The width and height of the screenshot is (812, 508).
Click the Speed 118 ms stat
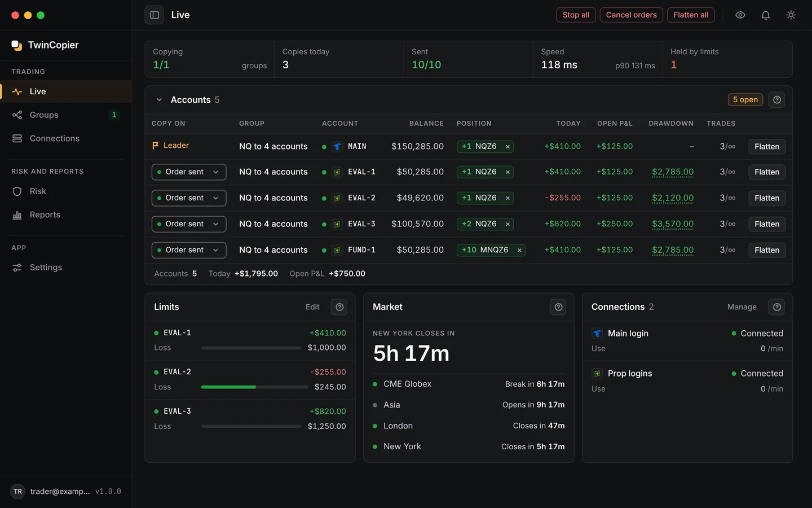[x=598, y=59]
